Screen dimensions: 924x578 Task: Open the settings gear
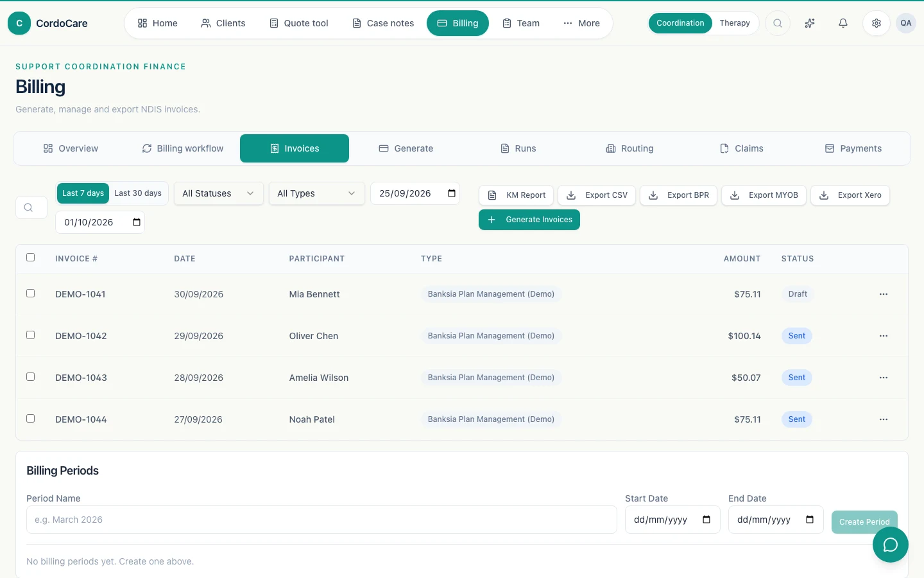pyautogui.click(x=877, y=23)
